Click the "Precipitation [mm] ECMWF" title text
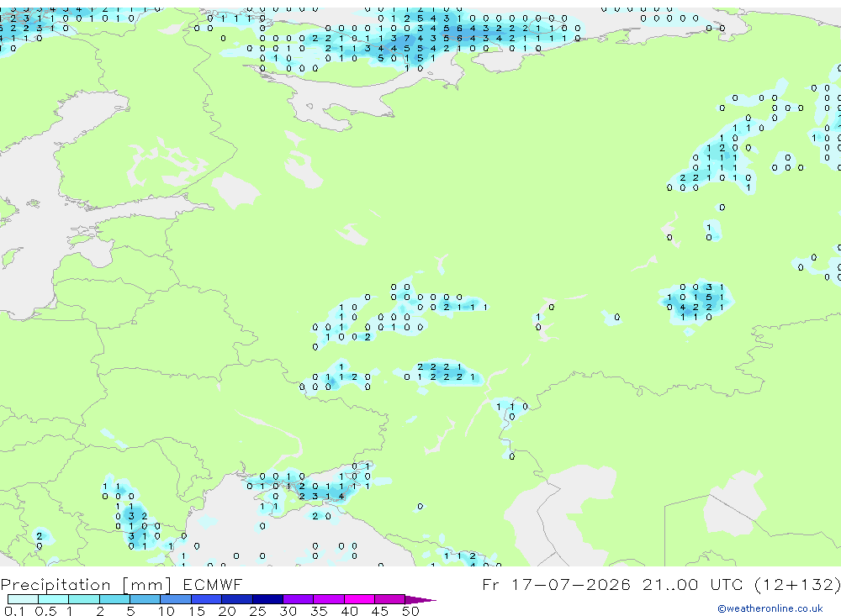The image size is (841, 616). (x=121, y=584)
